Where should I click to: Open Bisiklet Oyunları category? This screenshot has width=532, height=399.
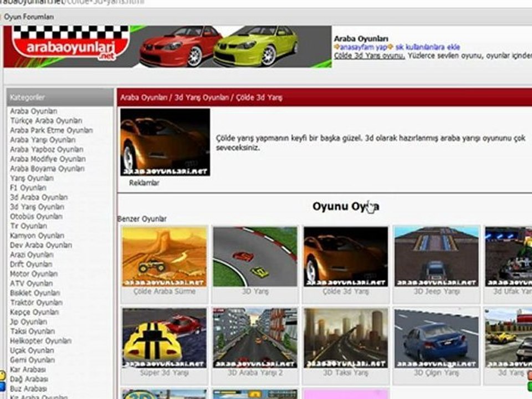(35, 293)
